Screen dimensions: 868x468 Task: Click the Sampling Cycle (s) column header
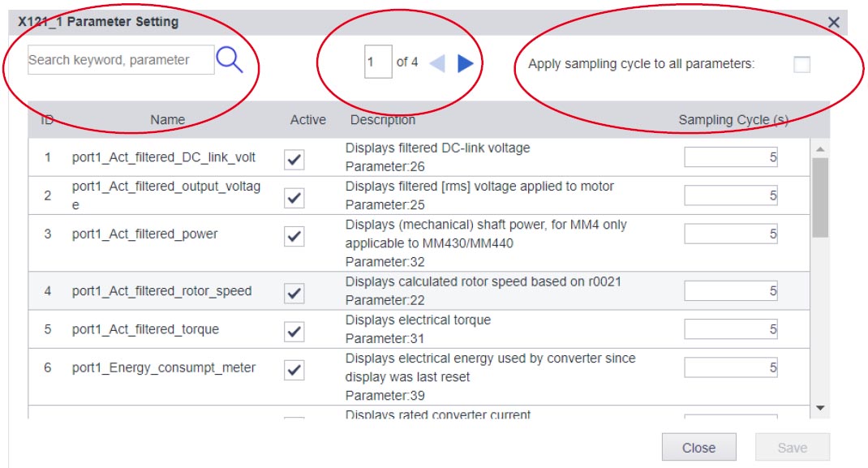(x=733, y=120)
